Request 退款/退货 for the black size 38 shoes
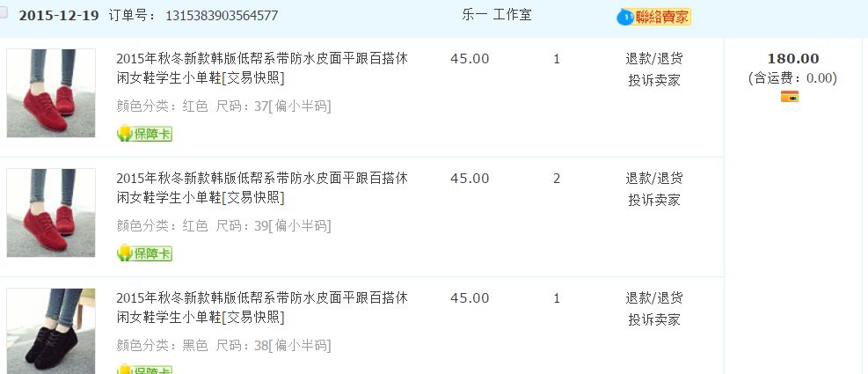 tap(653, 298)
